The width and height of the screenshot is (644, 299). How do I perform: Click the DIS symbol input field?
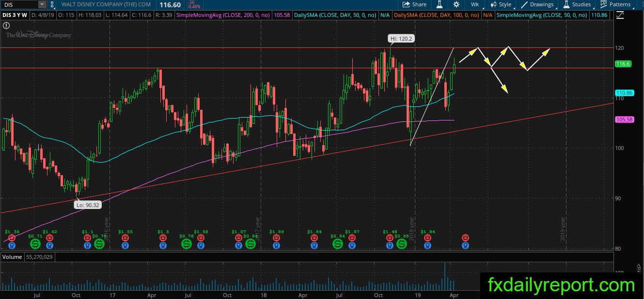[x=19, y=4]
